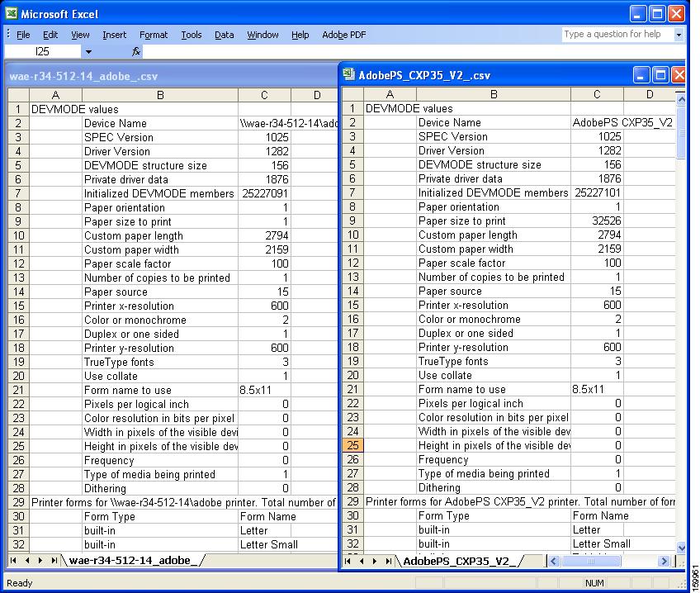
Task: Click the horizontal scroll left arrow in AdobePS window
Action: (x=554, y=561)
